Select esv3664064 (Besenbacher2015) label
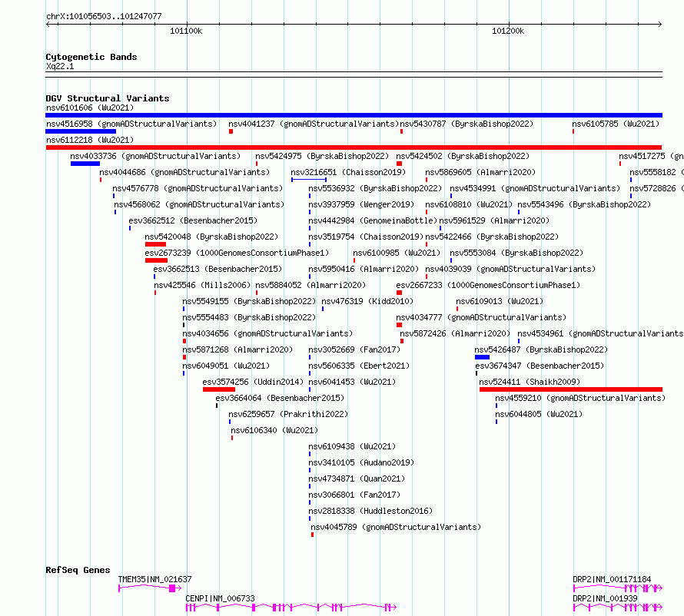 coord(280,398)
